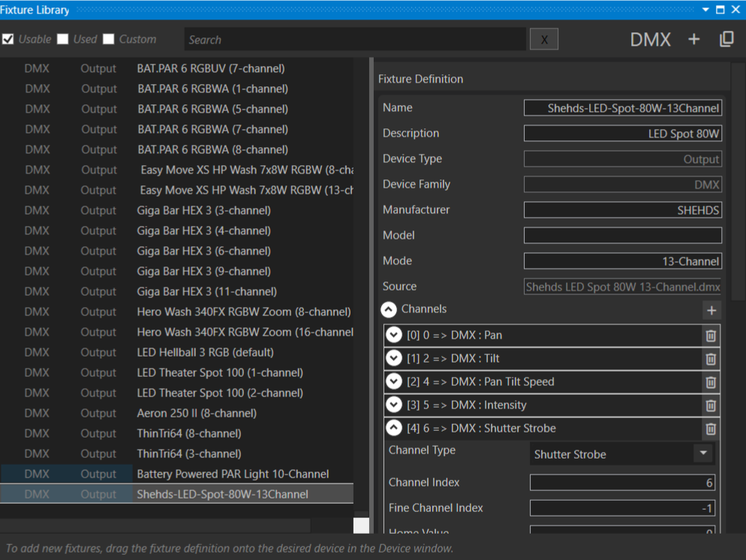This screenshot has height=560, width=746.
Task: Add a new channel with Channels plus button
Action: point(711,311)
